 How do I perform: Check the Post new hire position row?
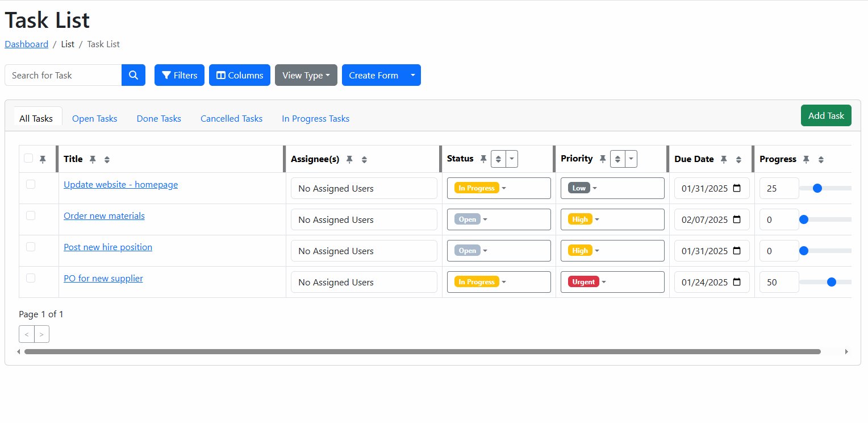coord(31,247)
